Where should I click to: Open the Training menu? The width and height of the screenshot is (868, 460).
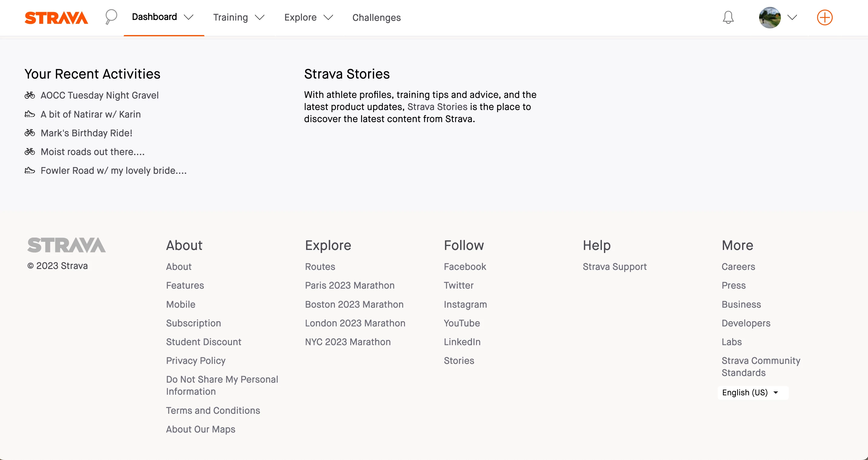click(230, 18)
